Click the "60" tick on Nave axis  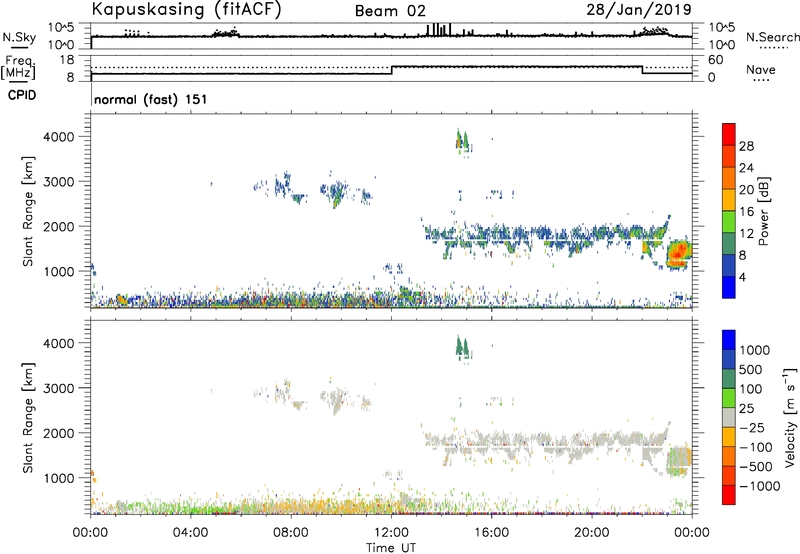coord(716,60)
